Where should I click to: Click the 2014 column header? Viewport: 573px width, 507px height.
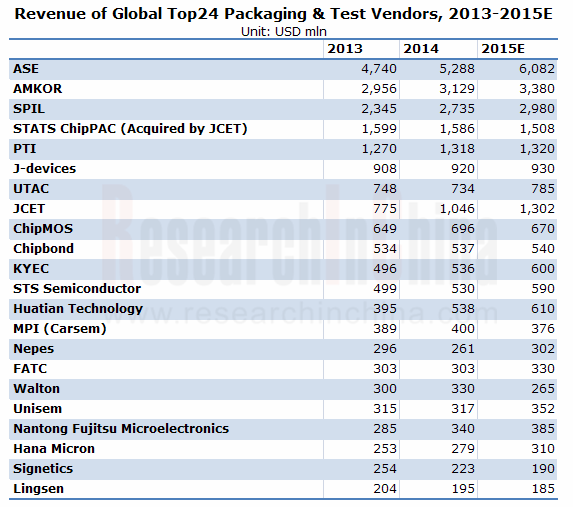(421, 49)
